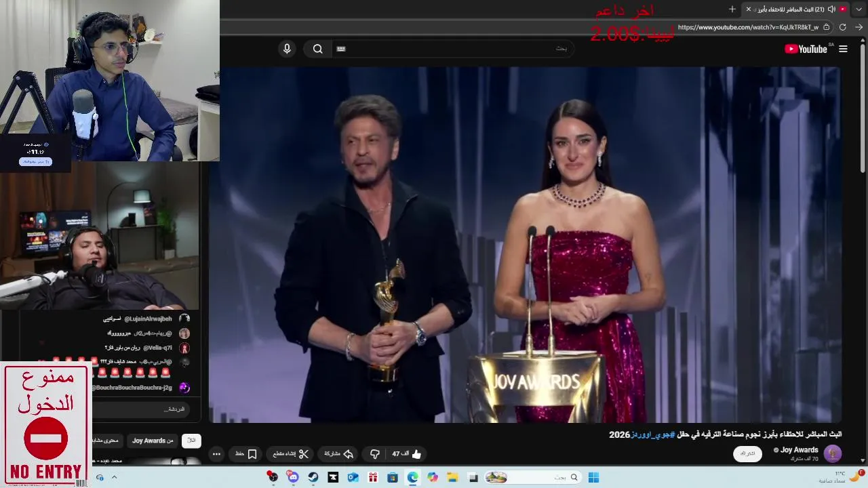Click the youtube.com URL in address bar
The width and height of the screenshot is (868, 488).
pos(748,27)
